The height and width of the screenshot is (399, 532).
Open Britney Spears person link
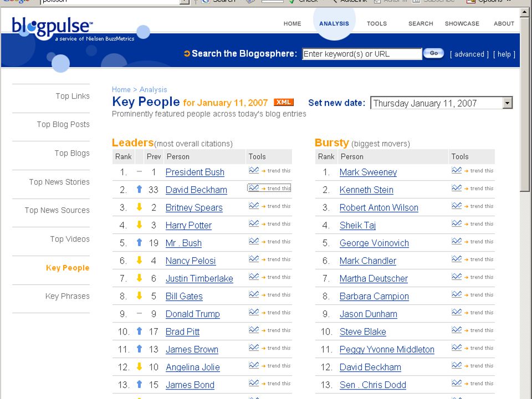coord(194,207)
